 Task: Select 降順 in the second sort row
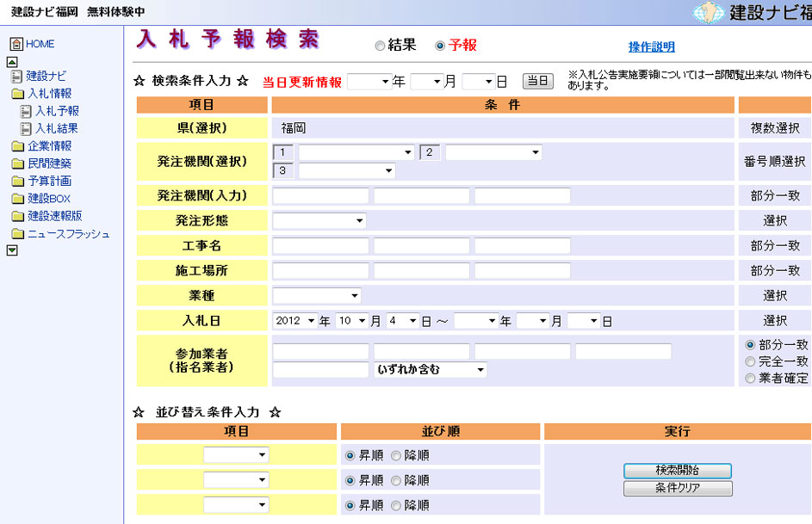pos(396,481)
